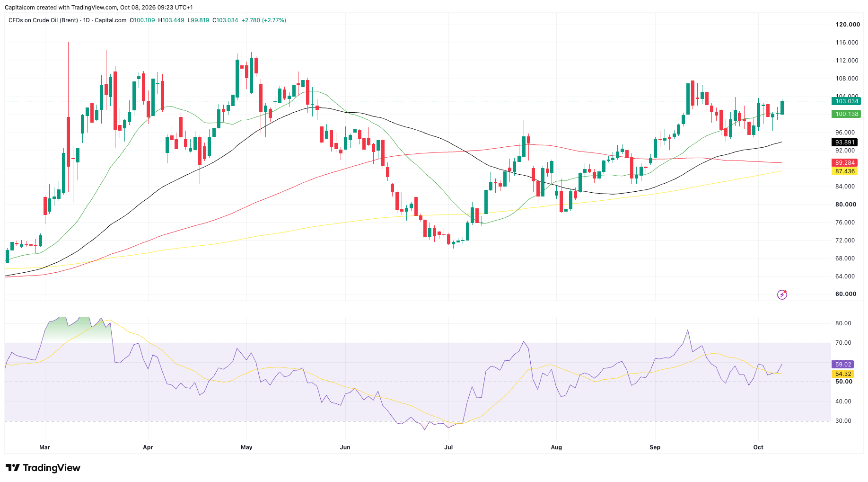Click the RSI value label 59.02

click(843, 365)
